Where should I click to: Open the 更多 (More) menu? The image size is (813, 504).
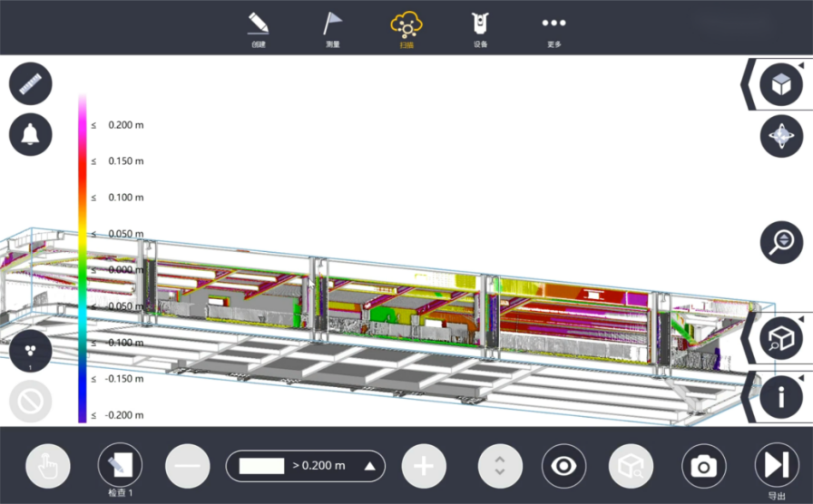click(553, 28)
